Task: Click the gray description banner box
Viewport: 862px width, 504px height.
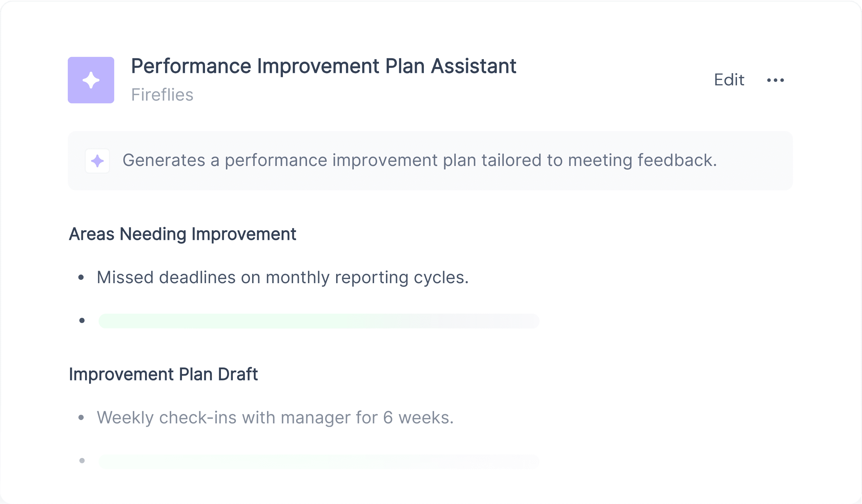Action: pos(430,161)
